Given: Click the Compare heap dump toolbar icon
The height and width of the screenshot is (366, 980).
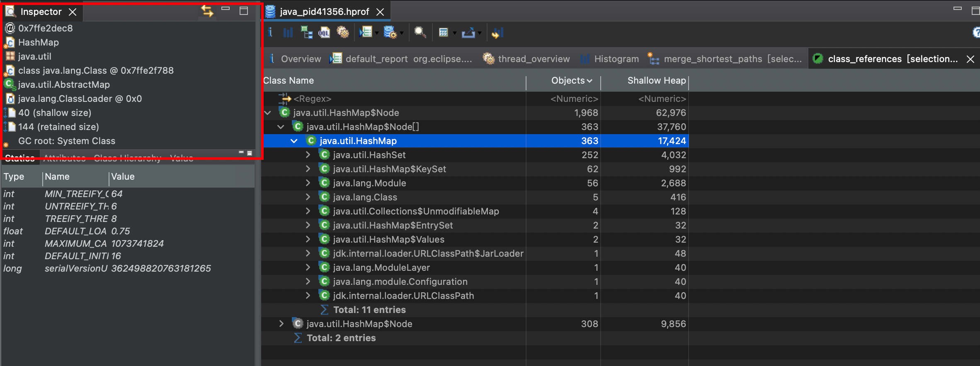Looking at the screenshot, I should pyautogui.click(x=497, y=32).
